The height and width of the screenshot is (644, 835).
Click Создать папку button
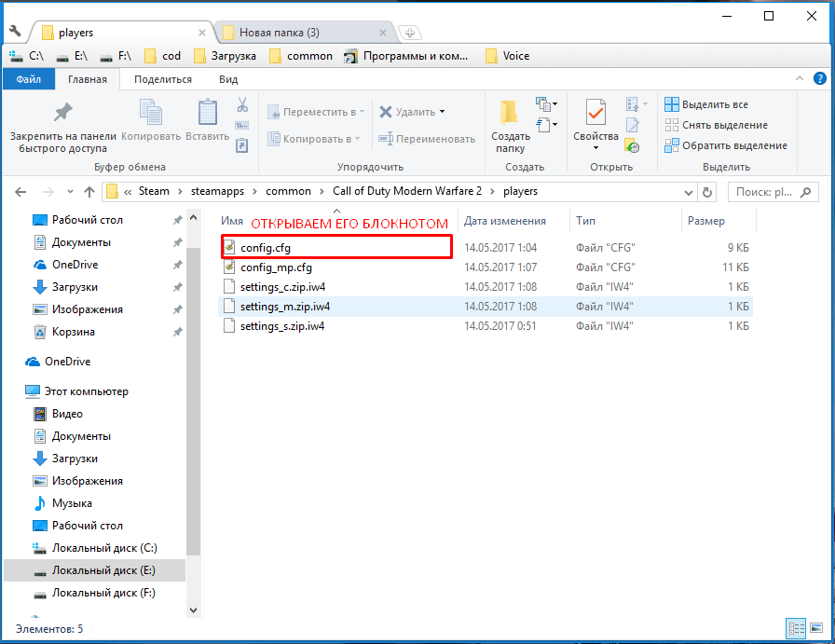510,127
